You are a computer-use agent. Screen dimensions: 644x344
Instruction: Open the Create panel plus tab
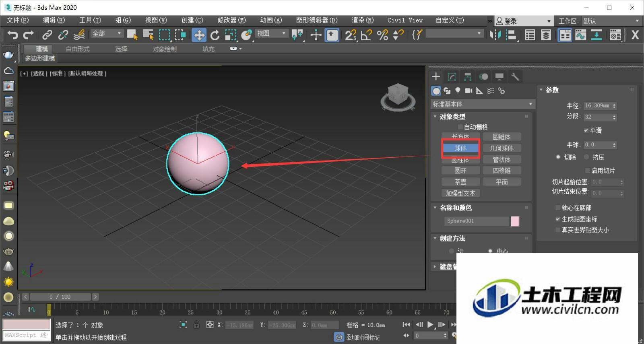pyautogui.click(x=436, y=76)
